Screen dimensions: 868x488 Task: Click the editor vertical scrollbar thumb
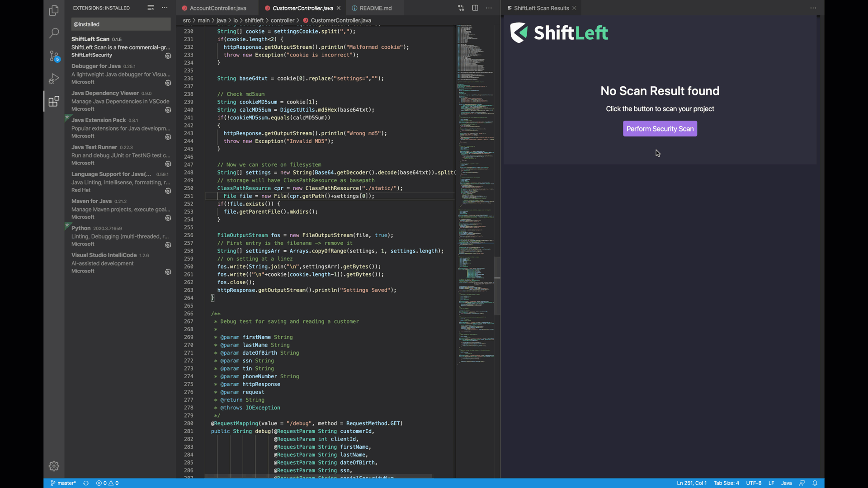click(x=497, y=286)
